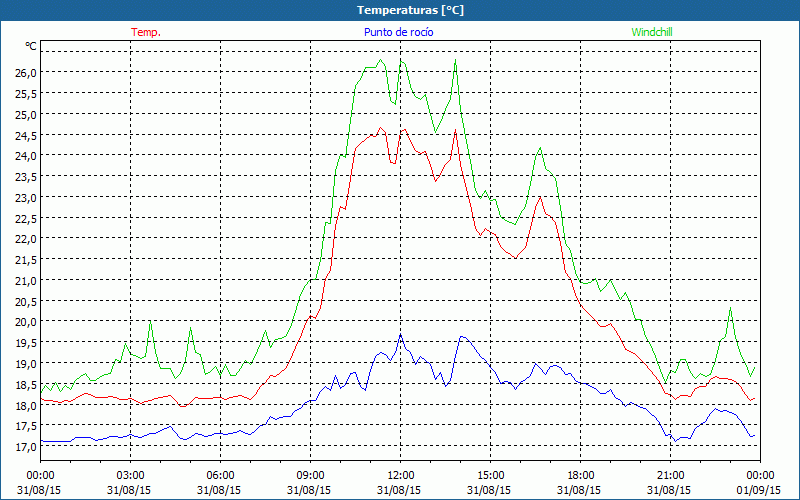Click the 25,0 y-axis value
Viewport: 800px width, 500px height.
[x=26, y=115]
